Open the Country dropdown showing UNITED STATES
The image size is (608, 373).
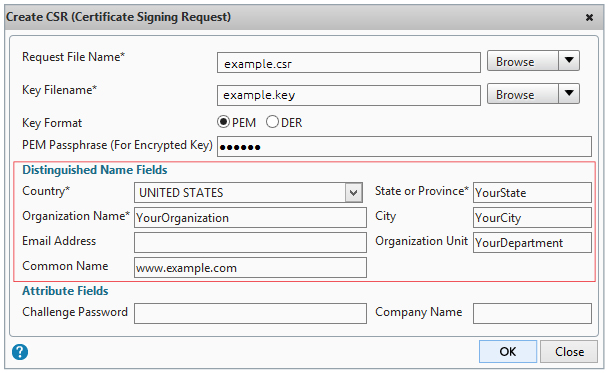249,193
